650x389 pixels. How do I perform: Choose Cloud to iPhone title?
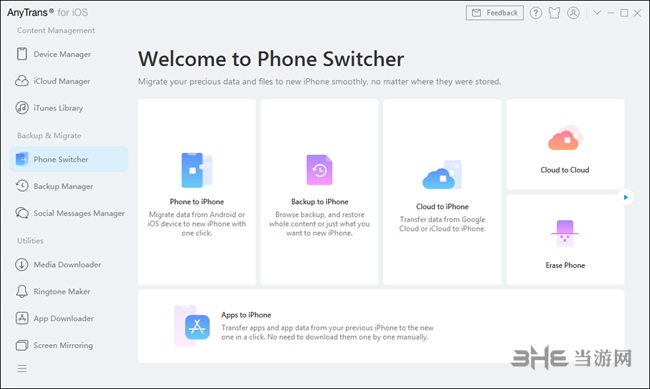442,207
